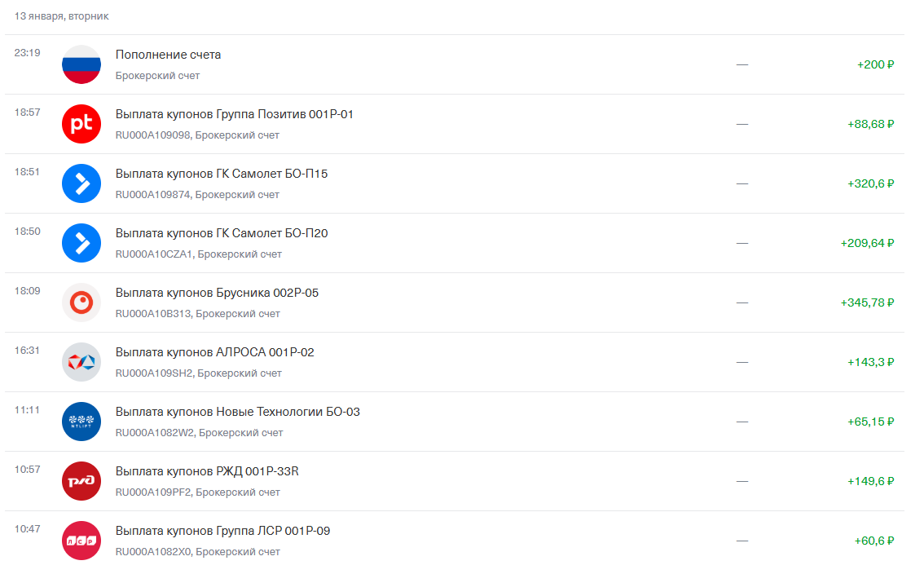Click the +345,78 ₽ amount
This screenshot has height=574, width=924.
point(867,302)
